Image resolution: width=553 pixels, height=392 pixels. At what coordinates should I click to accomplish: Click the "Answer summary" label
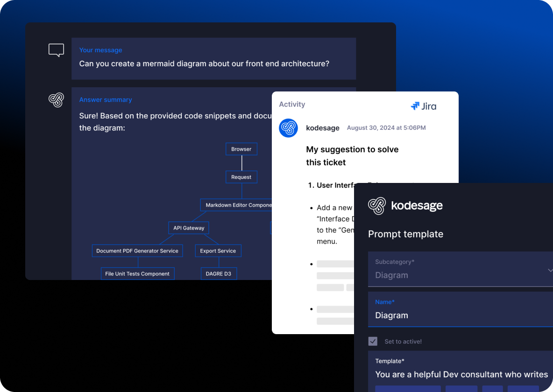pos(106,99)
